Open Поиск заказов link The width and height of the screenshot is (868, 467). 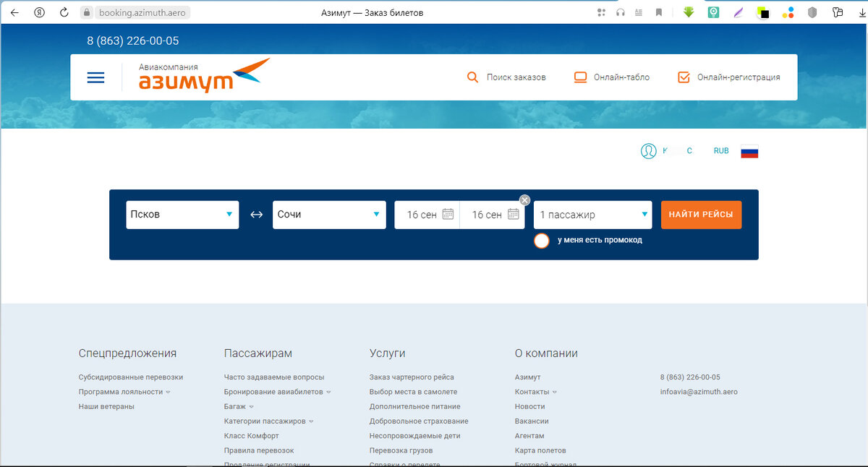[516, 77]
